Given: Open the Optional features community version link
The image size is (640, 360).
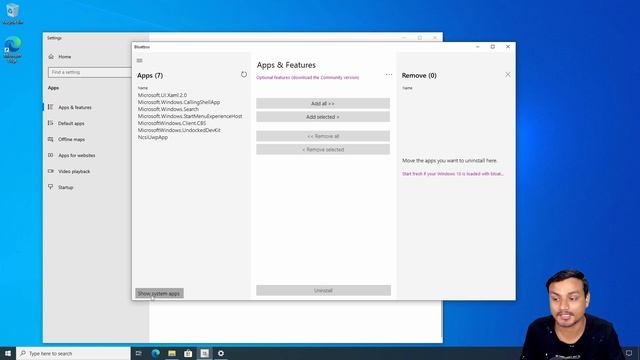Looking at the screenshot, I should (308, 78).
